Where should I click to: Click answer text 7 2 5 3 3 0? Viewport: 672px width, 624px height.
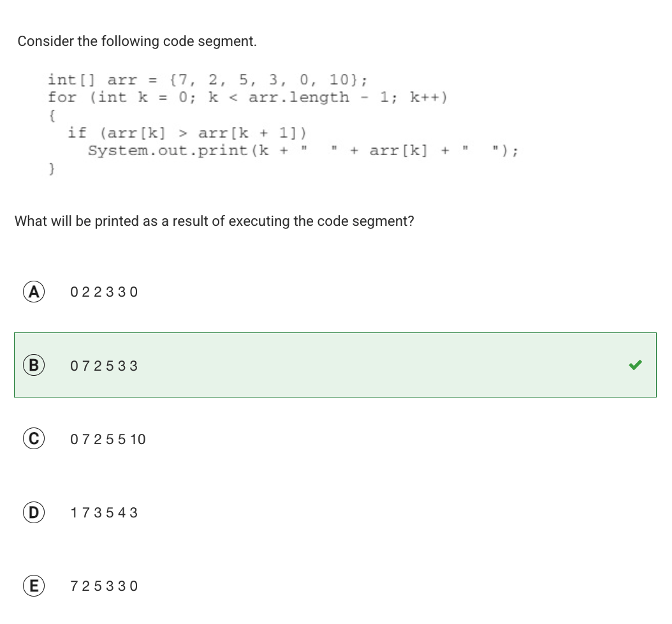(104, 586)
